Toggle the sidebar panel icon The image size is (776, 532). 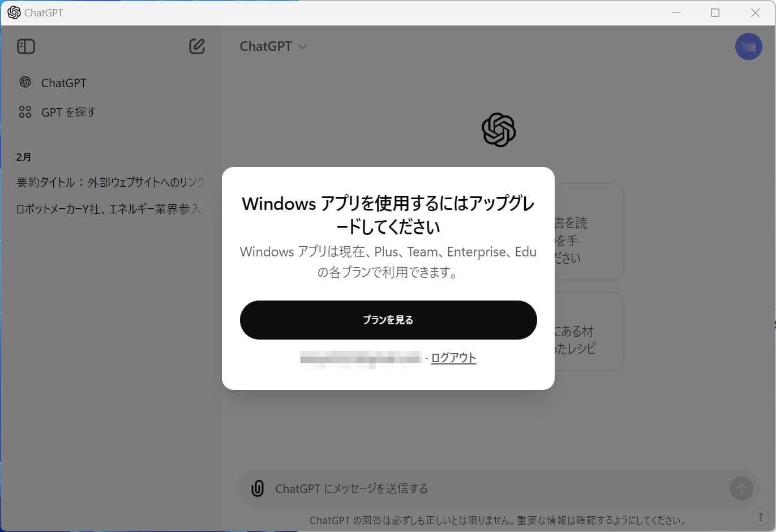click(26, 46)
